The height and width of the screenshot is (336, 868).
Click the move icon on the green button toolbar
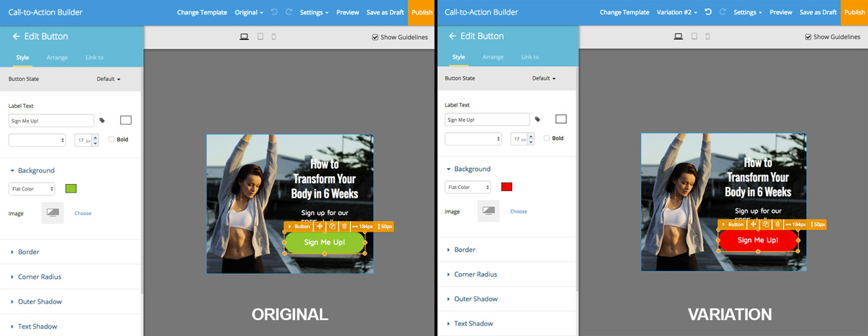(320, 227)
